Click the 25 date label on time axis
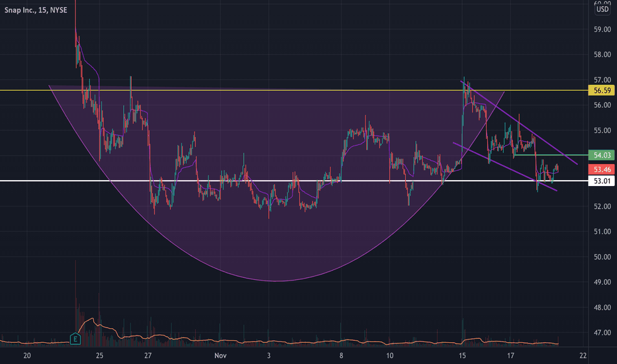Viewport: 617px width, 364px height. (99, 356)
